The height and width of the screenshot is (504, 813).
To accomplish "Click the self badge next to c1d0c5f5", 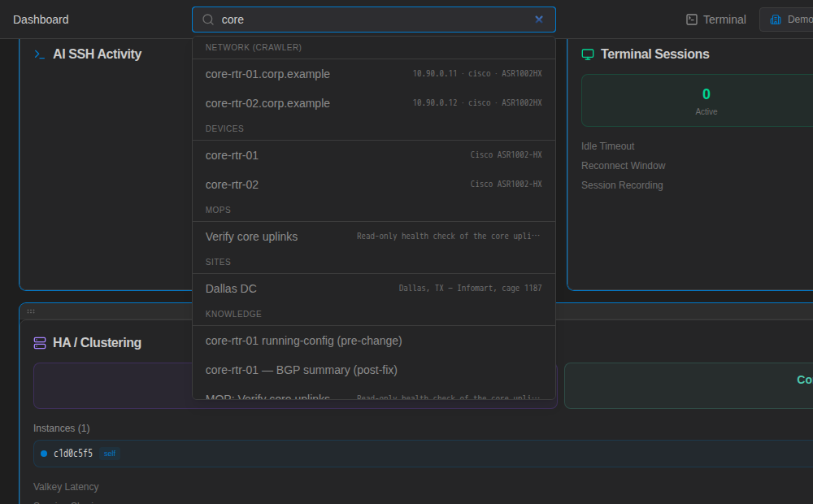I will (110, 454).
